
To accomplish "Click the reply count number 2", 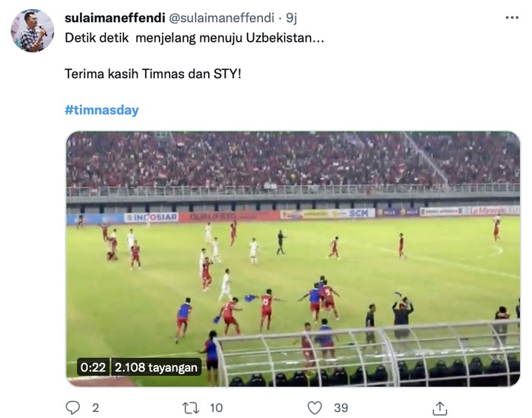I will (95, 408).
